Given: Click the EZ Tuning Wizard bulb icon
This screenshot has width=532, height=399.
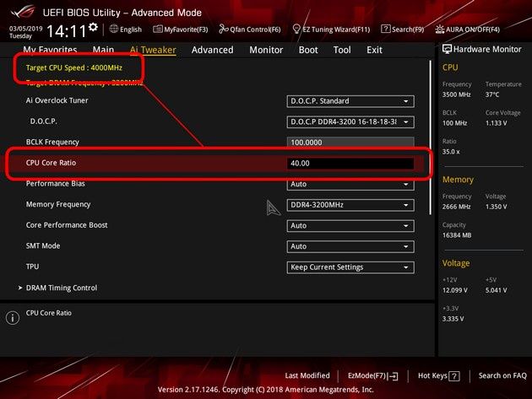Looking at the screenshot, I should [x=296, y=29].
